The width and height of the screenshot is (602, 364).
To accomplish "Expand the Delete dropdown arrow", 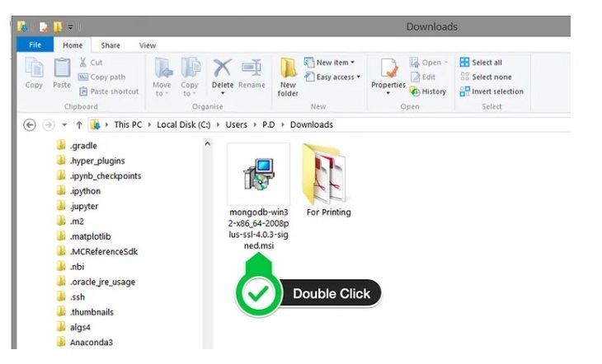I will pyautogui.click(x=223, y=93).
